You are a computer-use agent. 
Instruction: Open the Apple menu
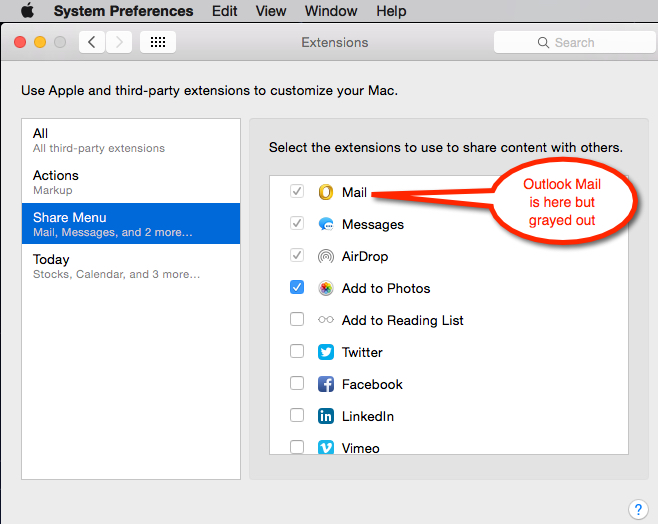28,10
